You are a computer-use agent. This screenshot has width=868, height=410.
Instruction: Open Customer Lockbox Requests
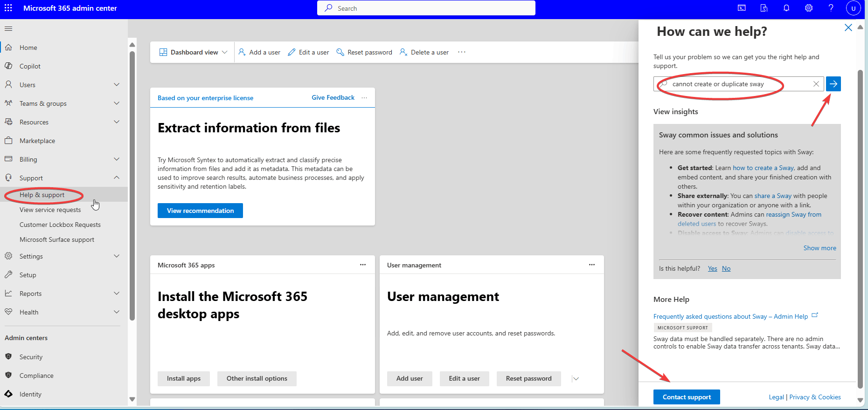pyautogui.click(x=60, y=225)
